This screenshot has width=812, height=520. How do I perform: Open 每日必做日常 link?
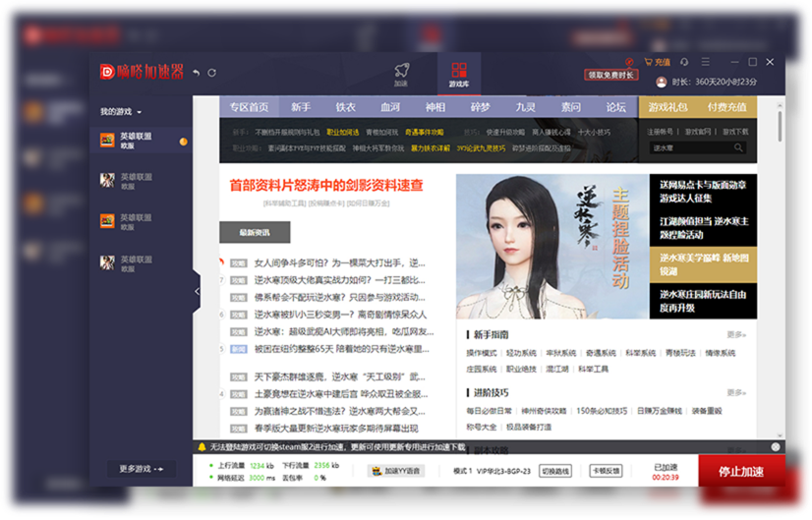(489, 411)
